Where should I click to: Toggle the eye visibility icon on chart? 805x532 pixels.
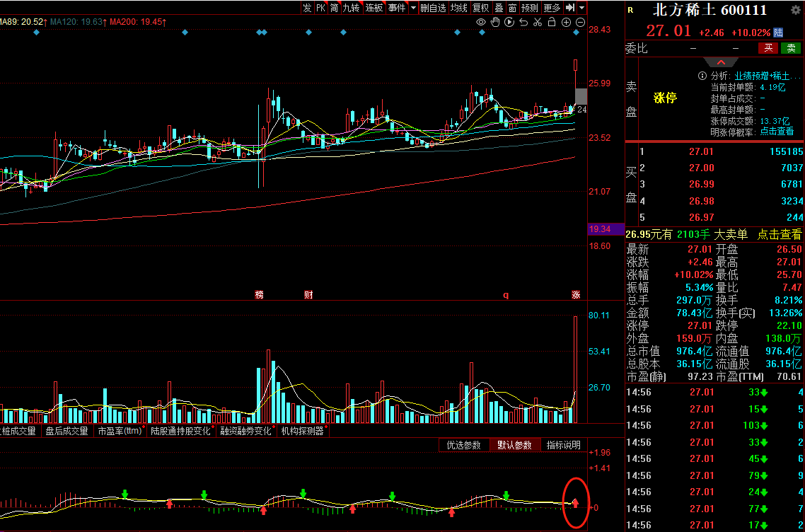481,22
